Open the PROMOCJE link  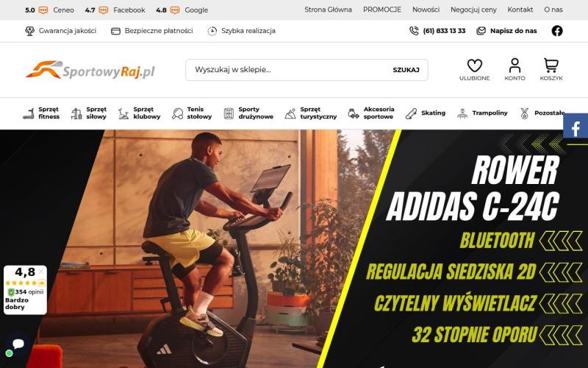point(381,10)
